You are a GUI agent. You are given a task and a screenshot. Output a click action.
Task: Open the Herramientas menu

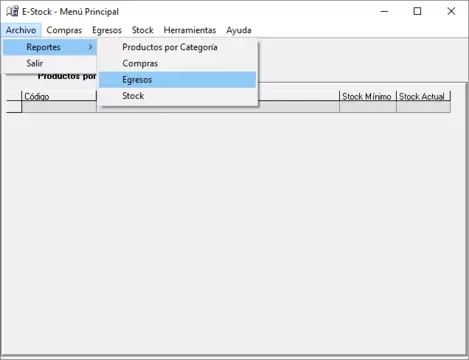(190, 30)
